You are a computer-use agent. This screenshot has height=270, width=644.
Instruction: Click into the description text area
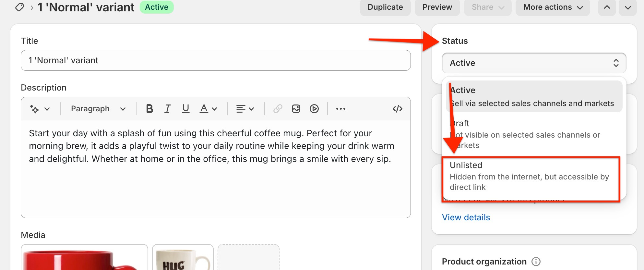pos(216,169)
